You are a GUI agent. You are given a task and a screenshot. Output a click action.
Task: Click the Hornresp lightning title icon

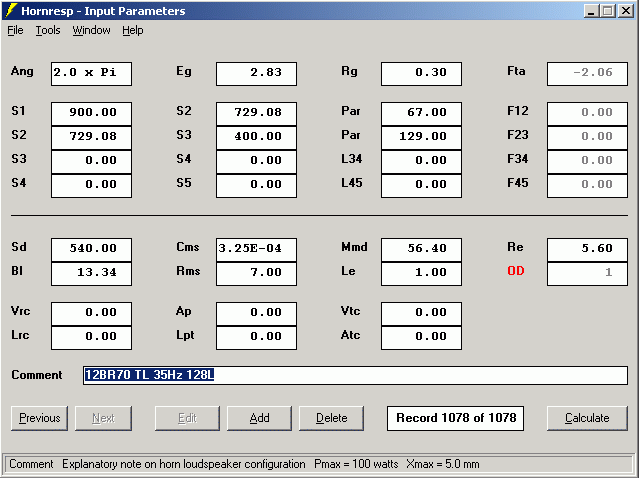coord(11,11)
